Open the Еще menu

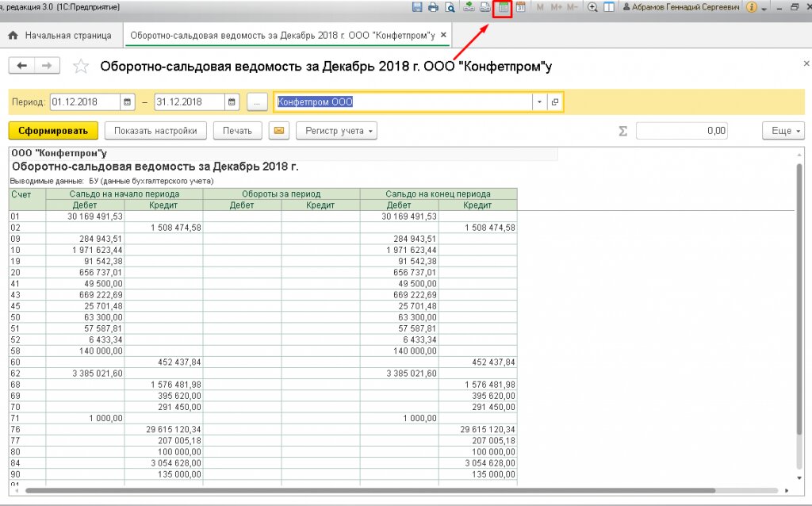pyautogui.click(x=783, y=131)
